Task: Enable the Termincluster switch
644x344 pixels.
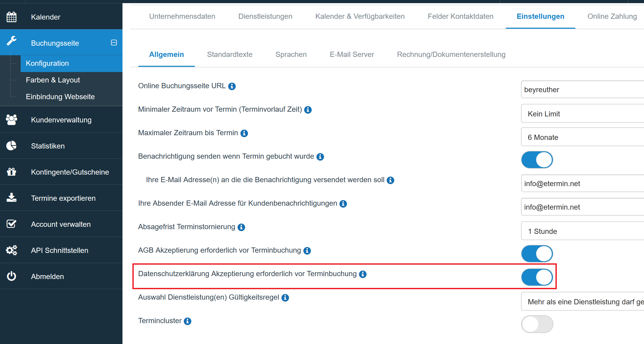Action: [x=537, y=324]
